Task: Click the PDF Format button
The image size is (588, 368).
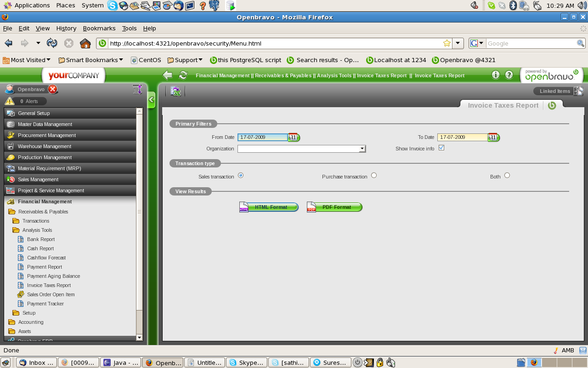Action: [x=334, y=207]
